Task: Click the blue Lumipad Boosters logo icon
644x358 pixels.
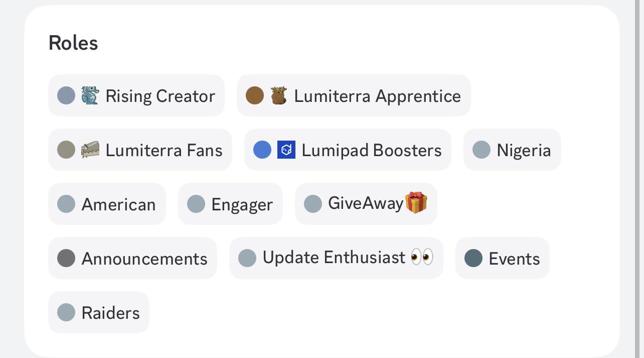Action: pyautogui.click(x=286, y=150)
